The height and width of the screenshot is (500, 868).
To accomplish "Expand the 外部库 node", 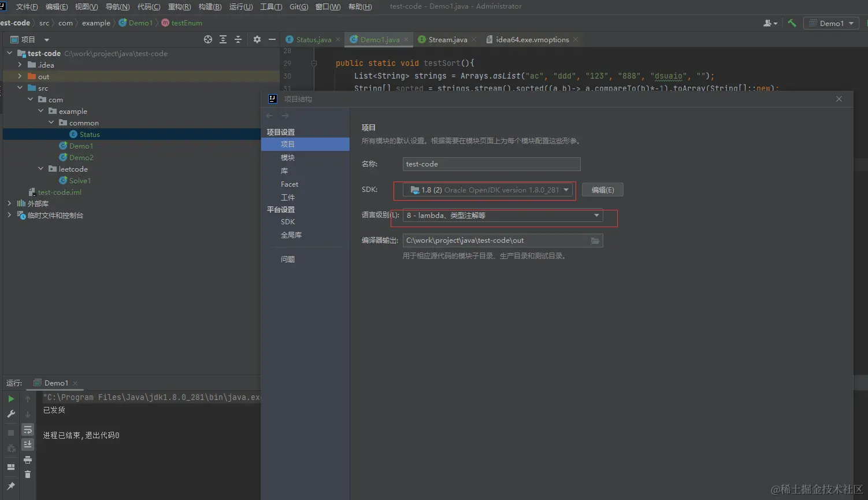I will [x=9, y=203].
